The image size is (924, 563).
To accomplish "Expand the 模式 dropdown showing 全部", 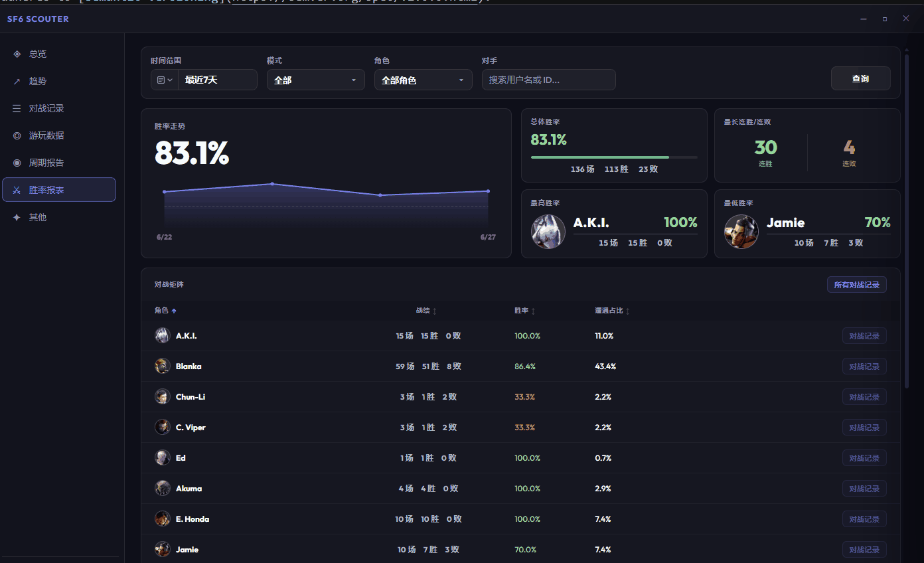I will click(316, 80).
